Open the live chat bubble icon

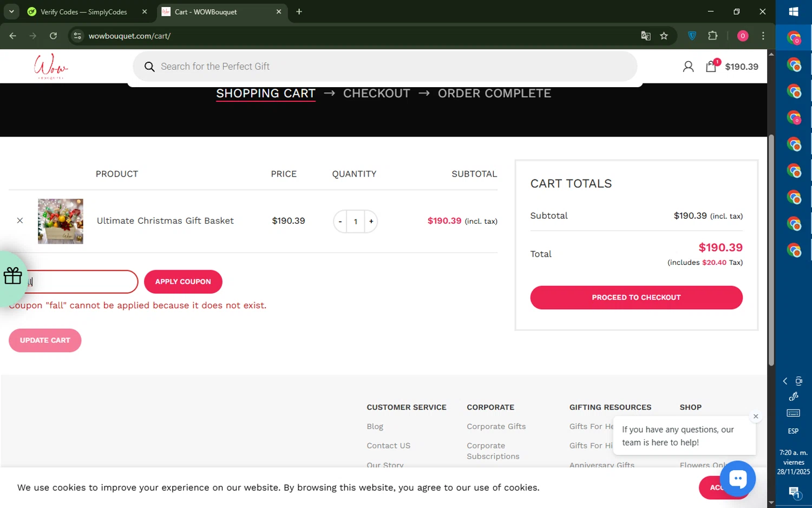pyautogui.click(x=737, y=478)
